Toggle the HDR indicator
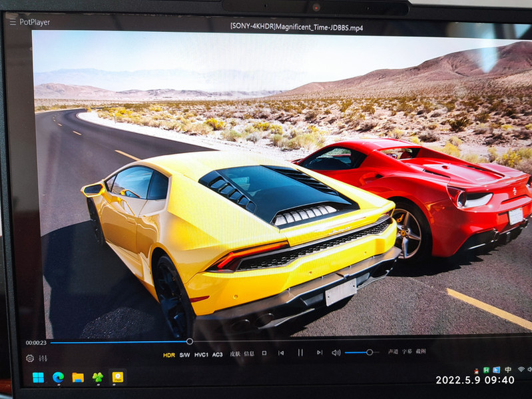The height and width of the screenshot is (399, 532). coord(169,355)
